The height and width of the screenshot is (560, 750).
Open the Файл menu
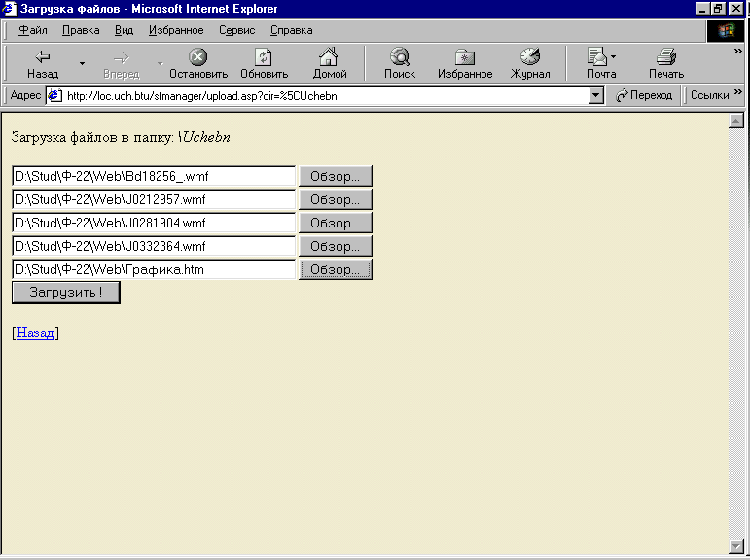[x=32, y=30]
